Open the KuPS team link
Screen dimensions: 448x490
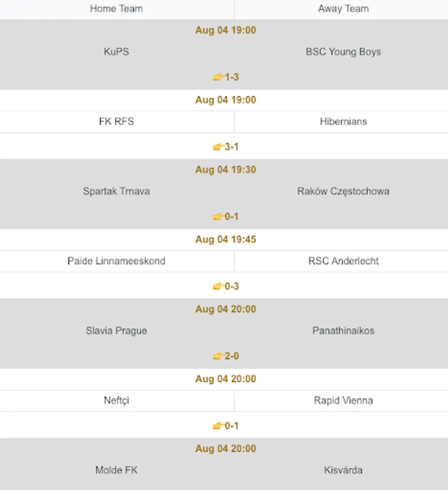pos(116,52)
